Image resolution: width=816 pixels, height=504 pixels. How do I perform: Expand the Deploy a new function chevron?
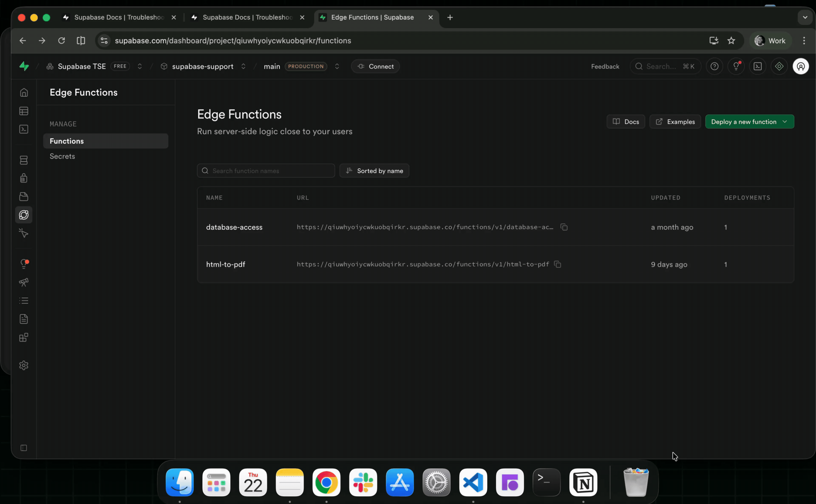click(785, 121)
